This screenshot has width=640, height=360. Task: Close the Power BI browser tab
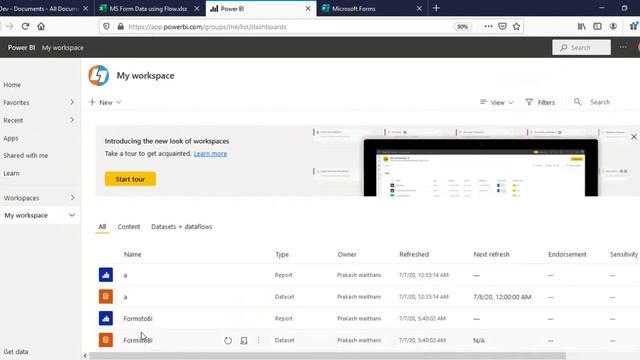pyautogui.click(x=308, y=8)
